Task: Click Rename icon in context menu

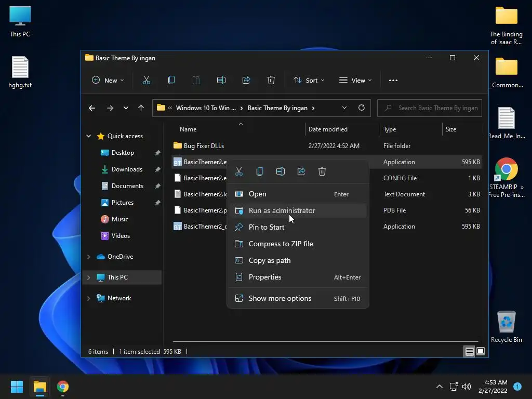Action: [x=280, y=171]
